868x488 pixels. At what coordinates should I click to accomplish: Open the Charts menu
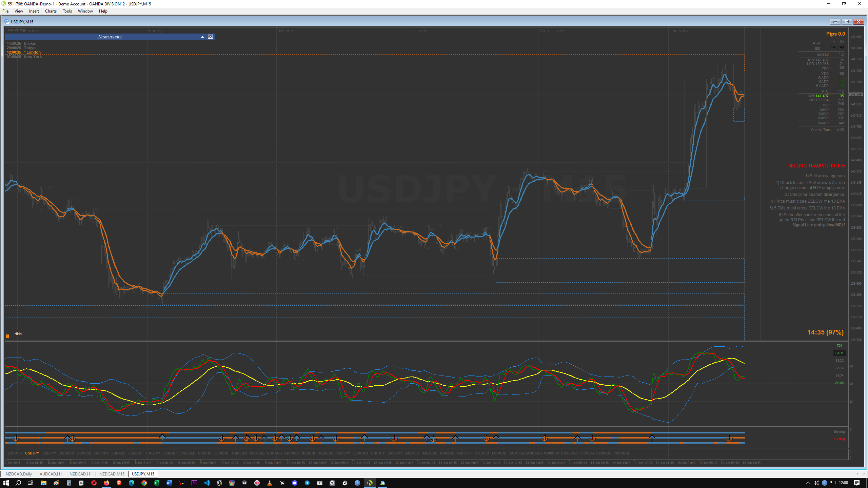pos(51,11)
